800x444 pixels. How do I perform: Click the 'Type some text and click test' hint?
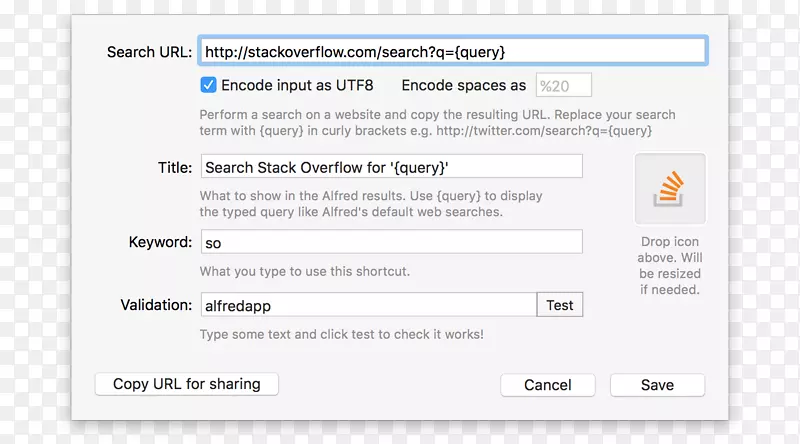tap(341, 334)
